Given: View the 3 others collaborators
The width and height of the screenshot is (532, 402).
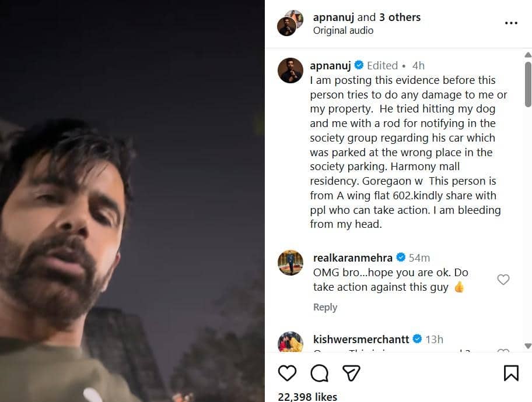Looking at the screenshot, I should click(400, 17).
